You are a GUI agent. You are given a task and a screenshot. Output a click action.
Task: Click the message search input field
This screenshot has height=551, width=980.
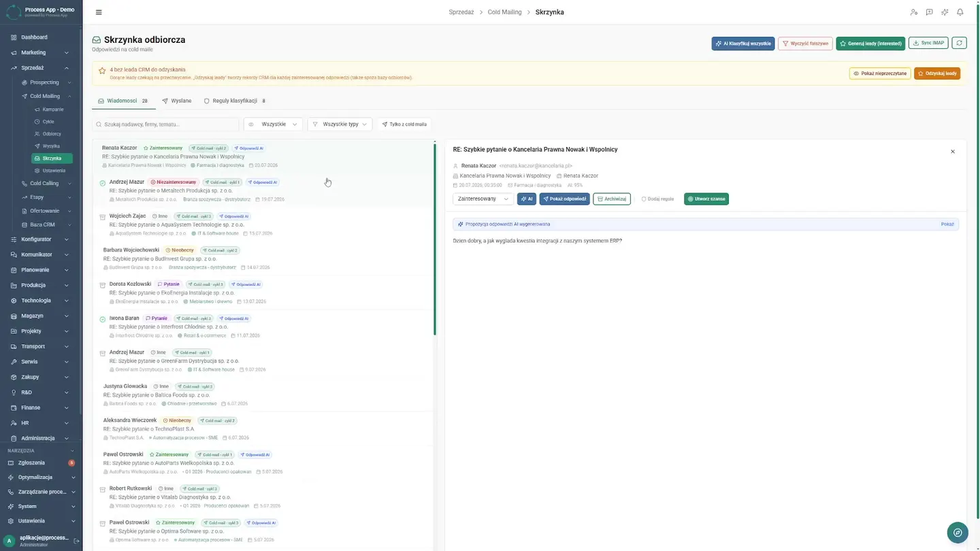pos(165,124)
